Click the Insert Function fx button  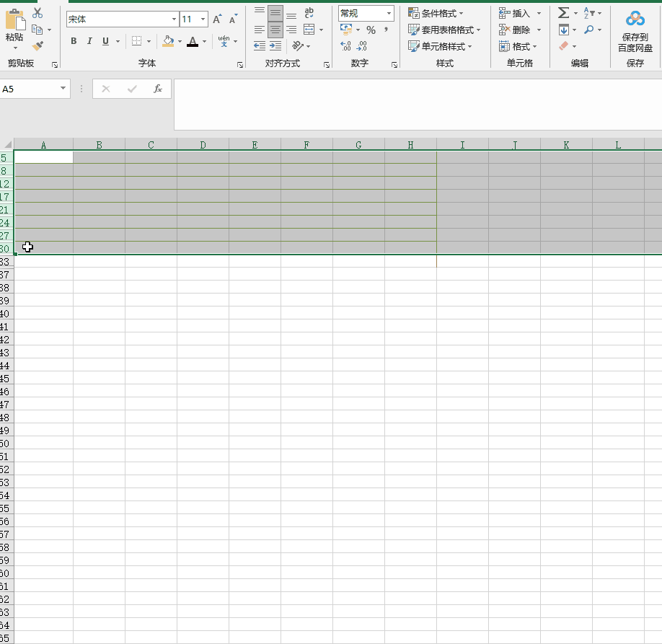pos(157,89)
